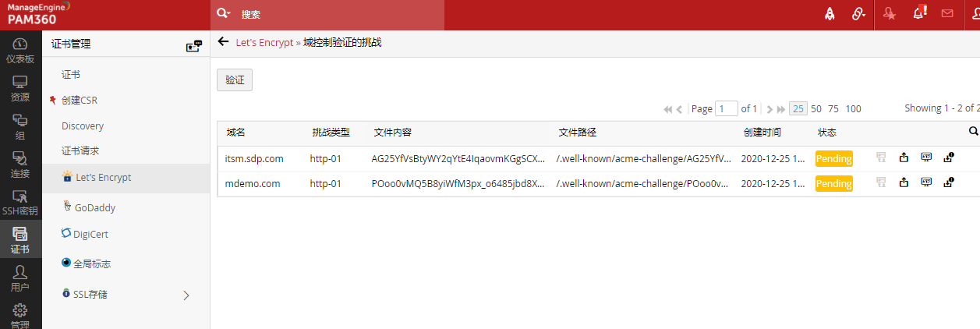Click the 证书管理 panel chat-screen icon
980x329 pixels.
pos(193,46)
